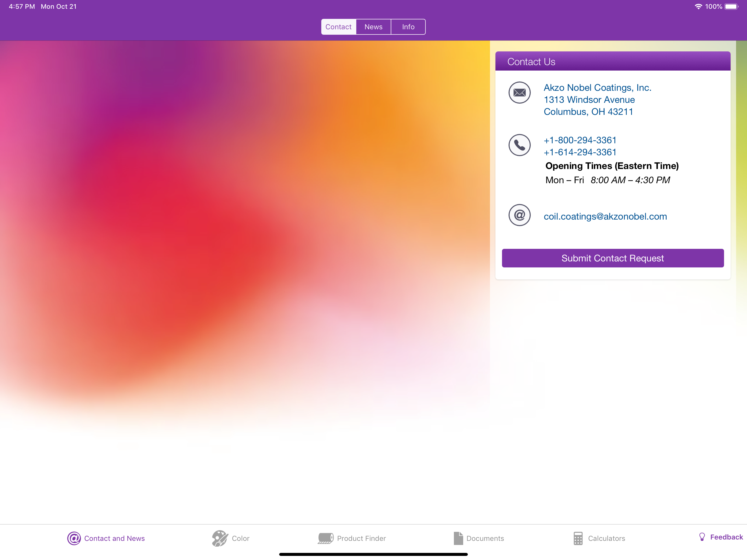Tap the Wi-Fi status icon

pos(698,6)
